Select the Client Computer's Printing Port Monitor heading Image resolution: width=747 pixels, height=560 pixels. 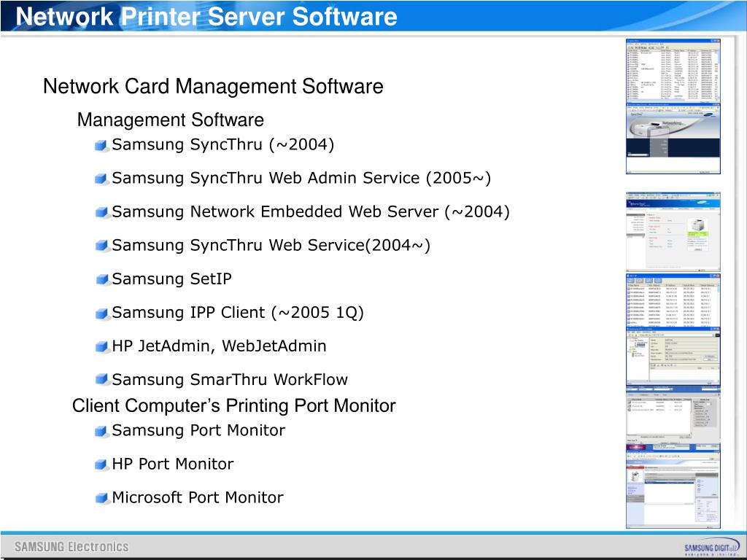point(234,405)
